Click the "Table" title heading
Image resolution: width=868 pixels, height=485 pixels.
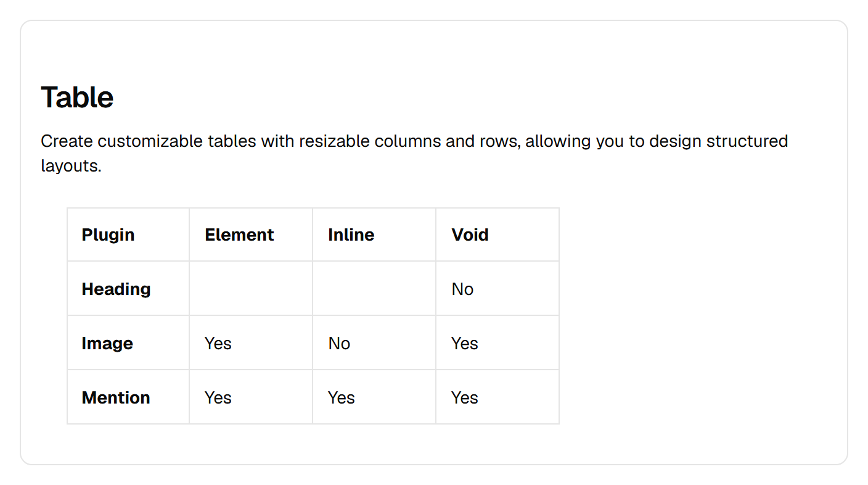[77, 97]
